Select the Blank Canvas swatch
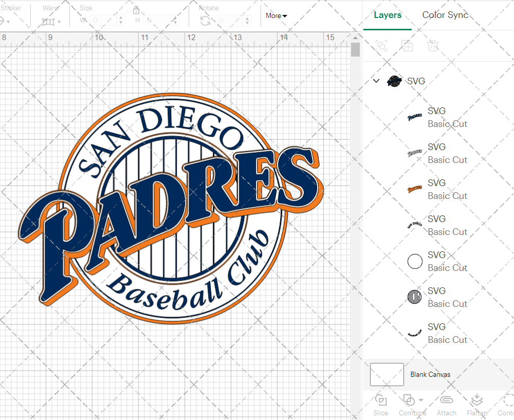 point(387,374)
